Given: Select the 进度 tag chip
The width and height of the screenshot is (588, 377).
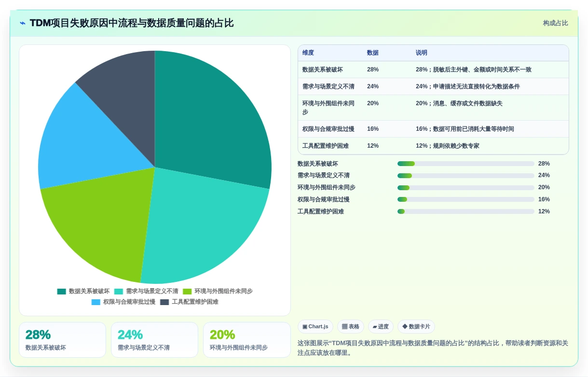Looking at the screenshot, I should coord(381,327).
